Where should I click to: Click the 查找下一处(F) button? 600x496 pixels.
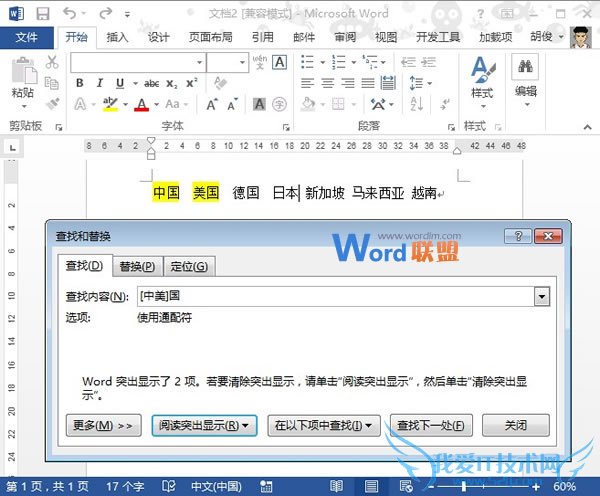tap(431, 425)
